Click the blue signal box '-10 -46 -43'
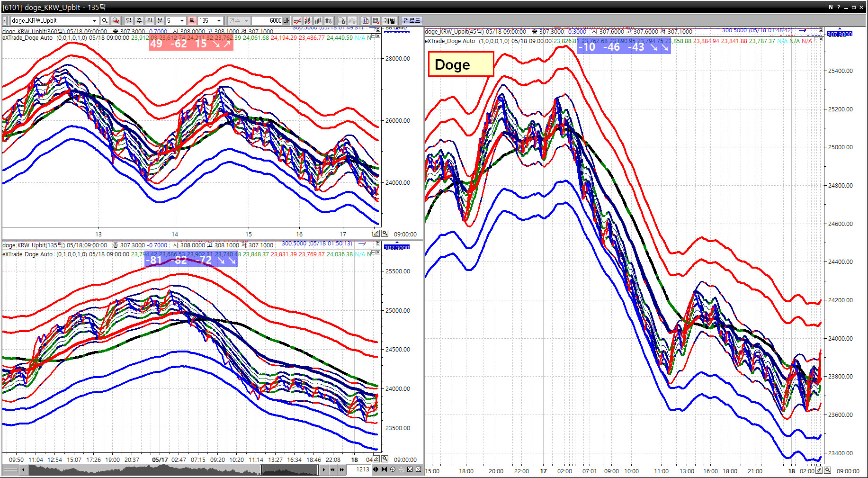 point(624,46)
